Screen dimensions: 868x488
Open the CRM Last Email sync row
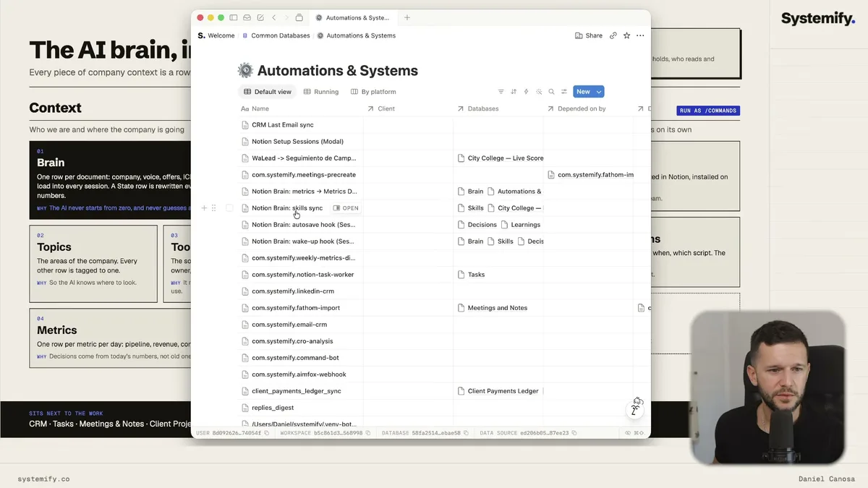click(283, 125)
